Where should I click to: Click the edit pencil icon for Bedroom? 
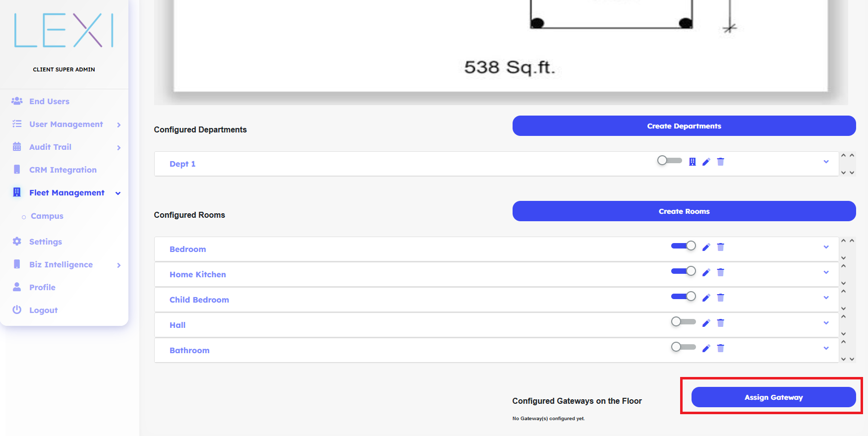(x=706, y=247)
